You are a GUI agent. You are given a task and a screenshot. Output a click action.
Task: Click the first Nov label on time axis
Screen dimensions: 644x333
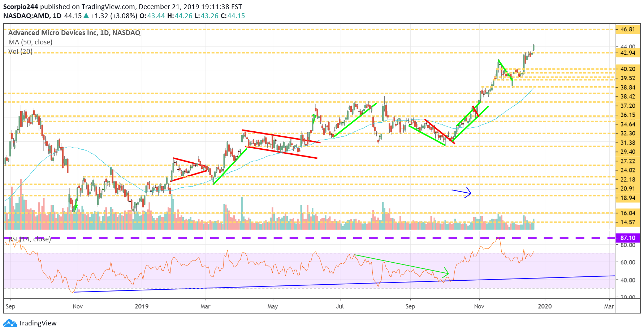pos(78,306)
